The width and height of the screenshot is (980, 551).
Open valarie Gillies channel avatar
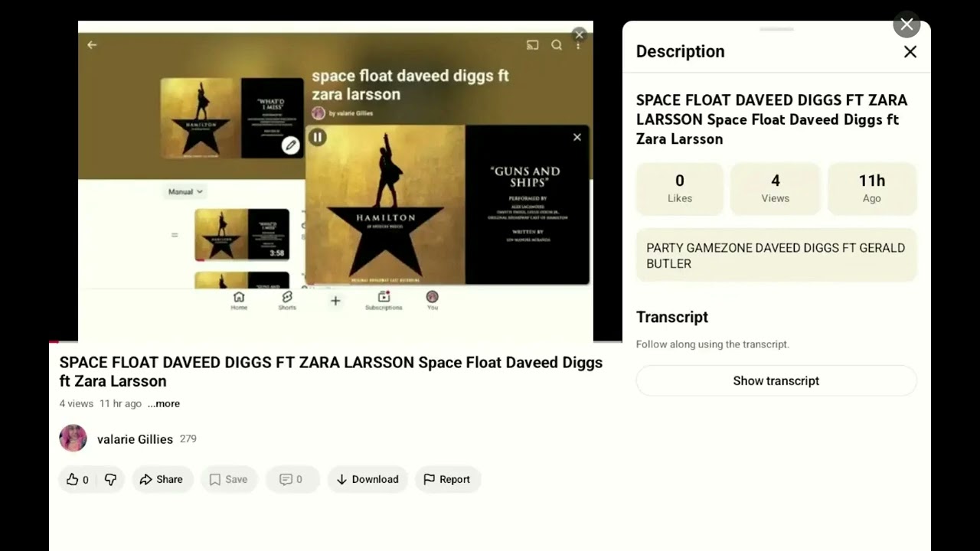pyautogui.click(x=73, y=439)
